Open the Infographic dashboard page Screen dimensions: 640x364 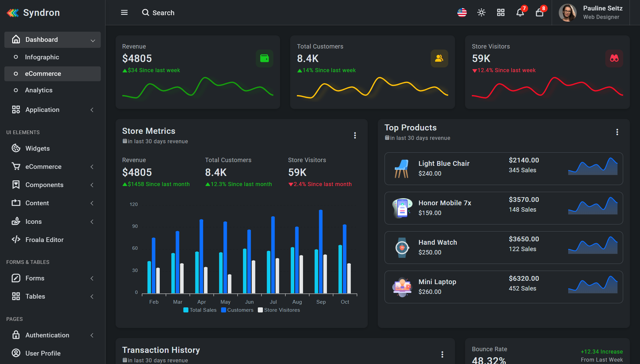click(x=42, y=57)
